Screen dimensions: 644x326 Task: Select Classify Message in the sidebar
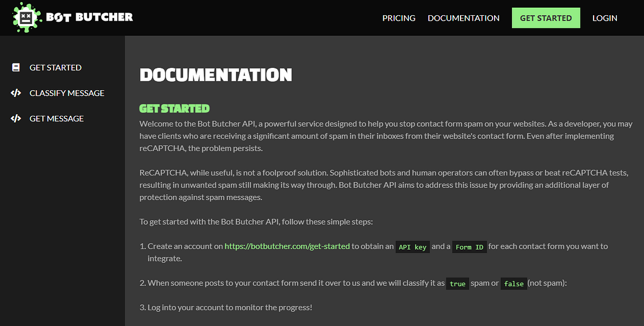67,93
